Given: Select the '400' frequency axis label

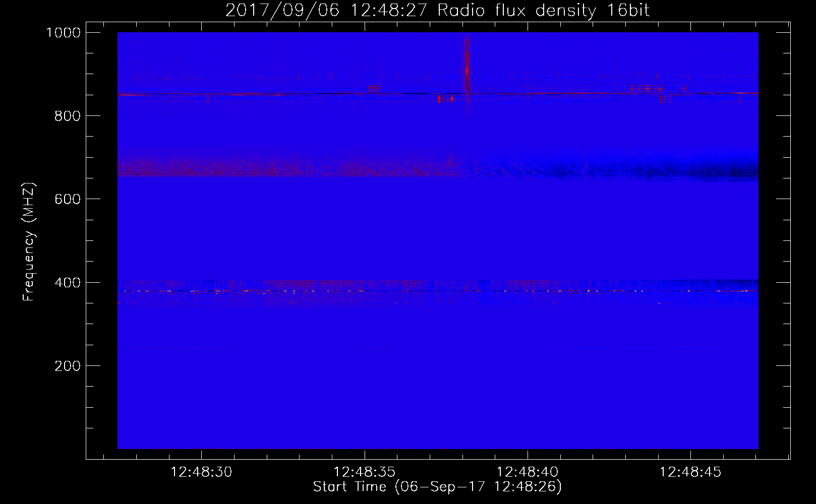Looking at the screenshot, I should pyautogui.click(x=68, y=283).
